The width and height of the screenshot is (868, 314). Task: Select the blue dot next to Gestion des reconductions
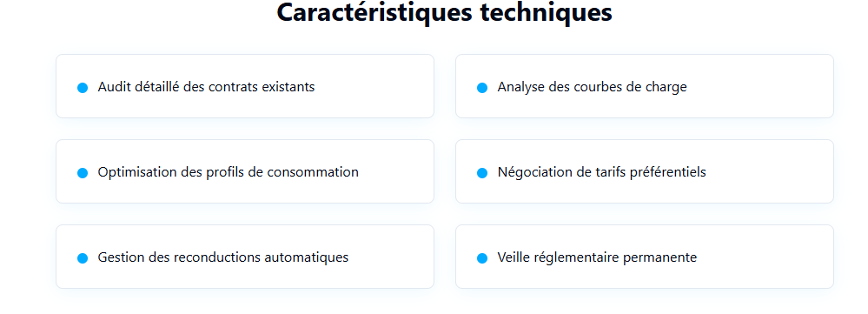point(83,258)
